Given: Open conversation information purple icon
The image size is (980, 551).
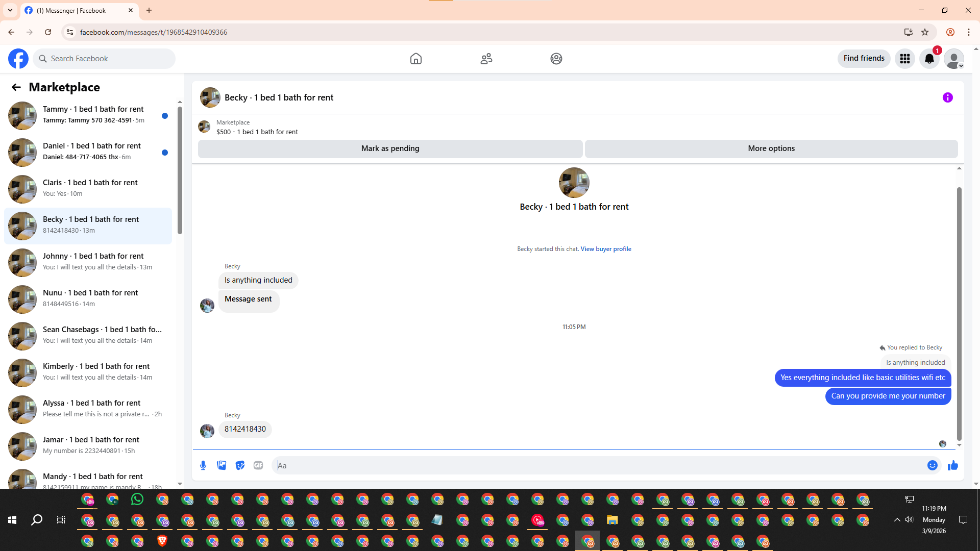Looking at the screenshot, I should (947, 97).
